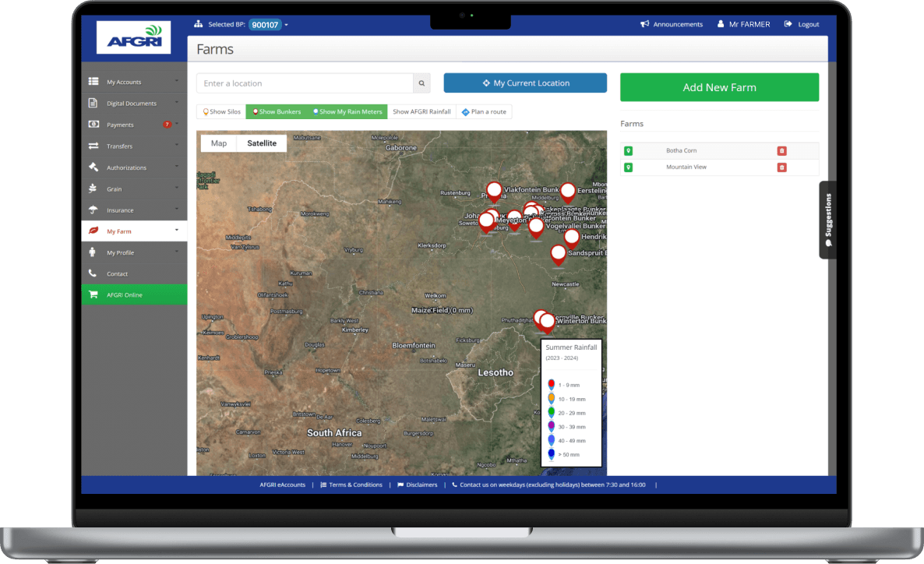Open Transfers using the arrows icon
924x564 pixels.
click(x=93, y=146)
